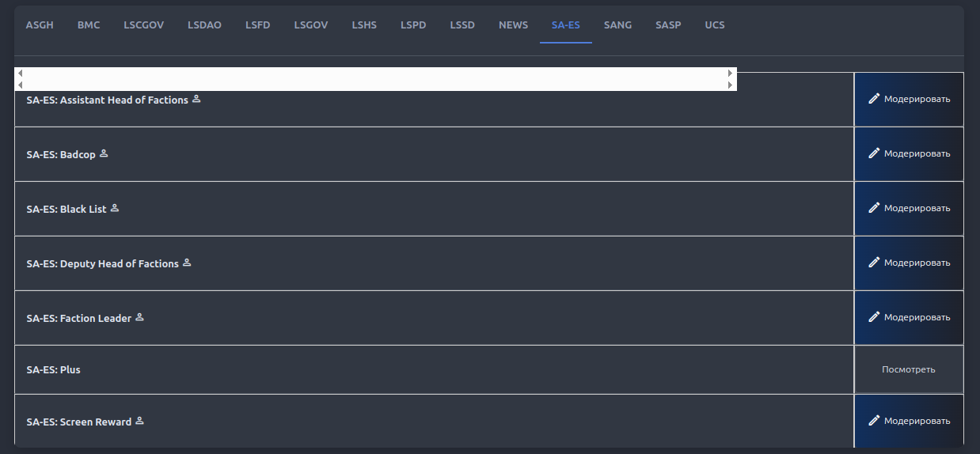Switch to the SANG tab
This screenshot has width=980, height=454.
(617, 25)
